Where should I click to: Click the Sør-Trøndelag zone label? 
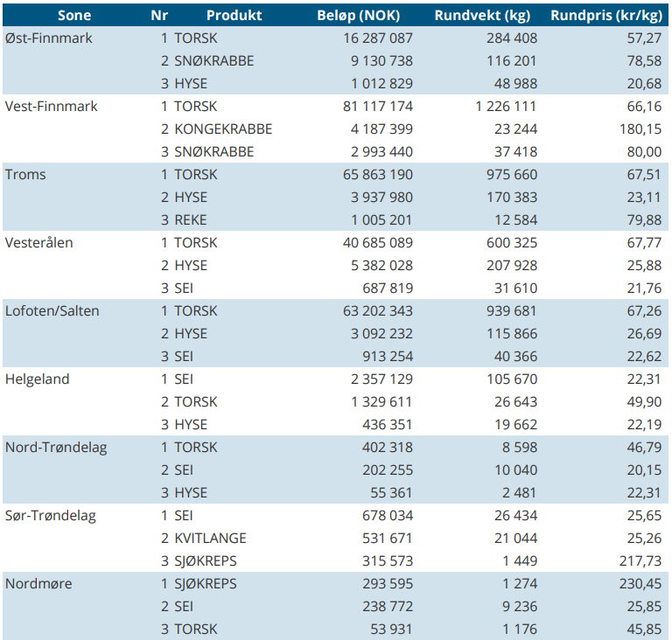point(51,516)
